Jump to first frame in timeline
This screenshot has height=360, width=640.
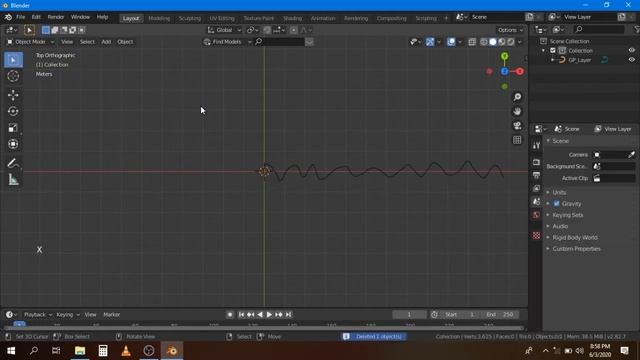tap(241, 314)
